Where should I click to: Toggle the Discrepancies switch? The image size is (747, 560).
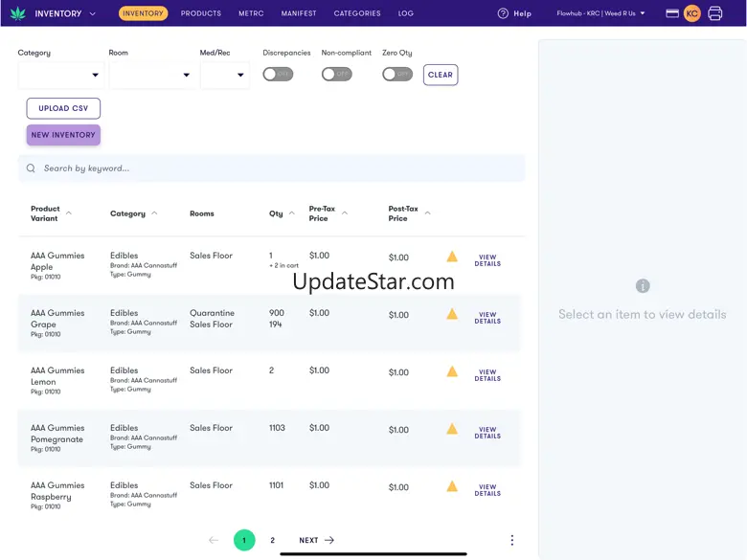(278, 74)
